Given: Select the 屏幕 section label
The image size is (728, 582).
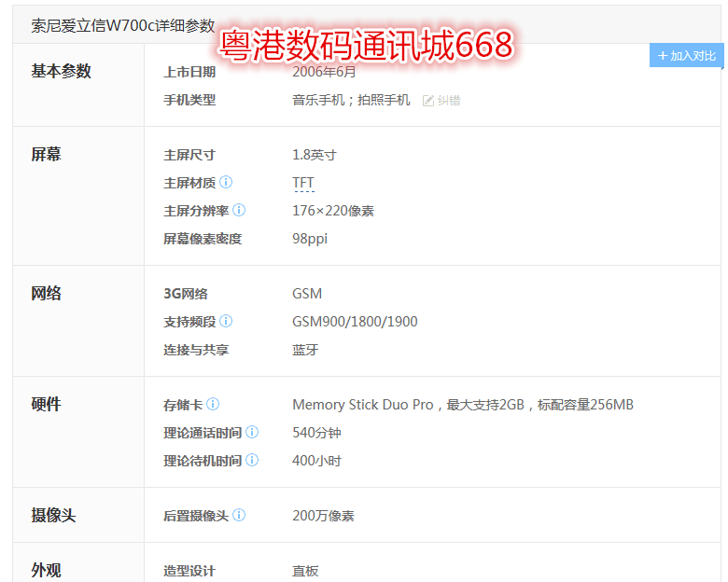Looking at the screenshot, I should 46,154.
